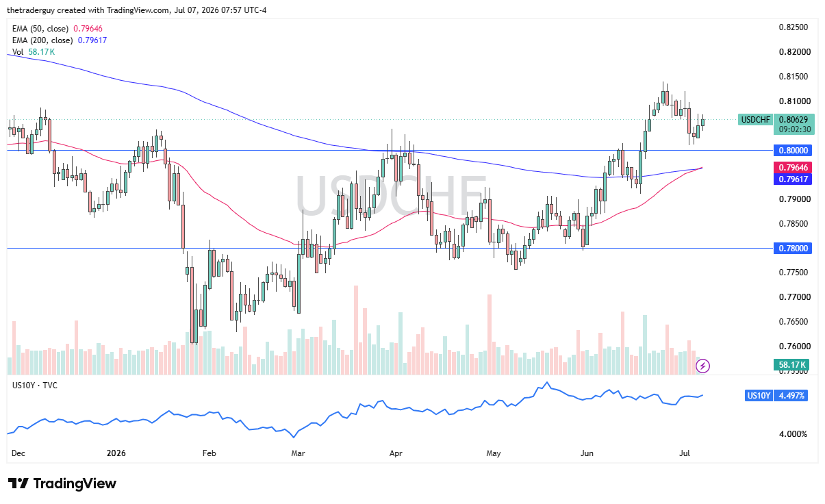The height and width of the screenshot is (504, 825).
Task: Click the 0.82000 price axis label
Action: point(794,52)
